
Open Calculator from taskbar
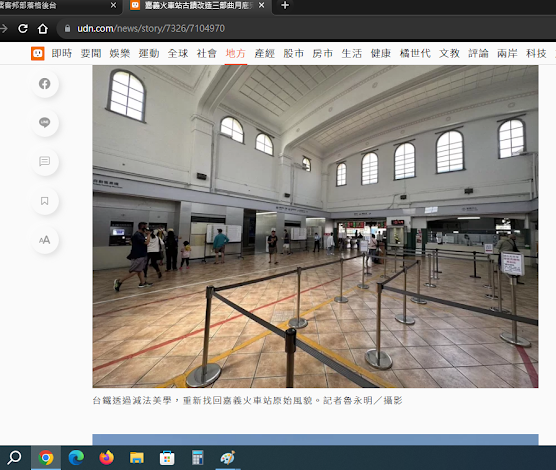[x=198, y=458]
